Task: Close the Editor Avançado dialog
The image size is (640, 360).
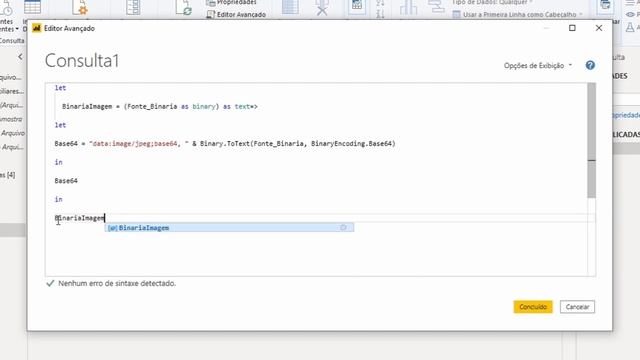Action: click(x=599, y=28)
